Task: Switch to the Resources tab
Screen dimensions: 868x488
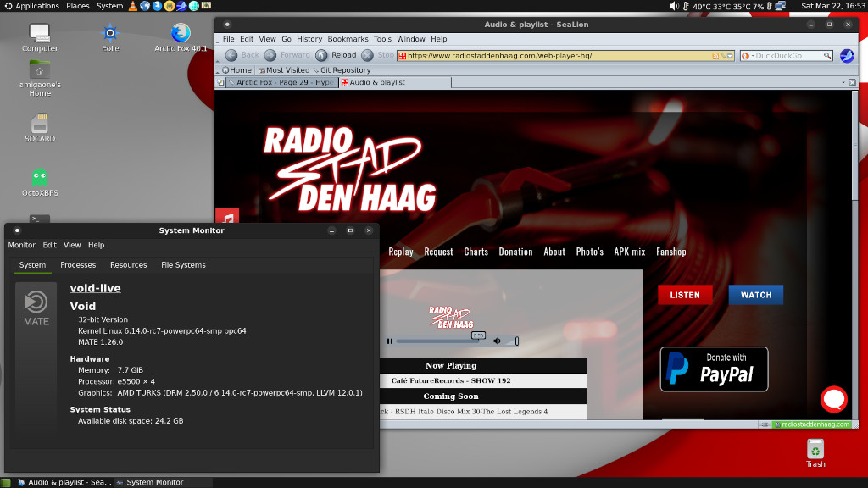Action: 129,265
